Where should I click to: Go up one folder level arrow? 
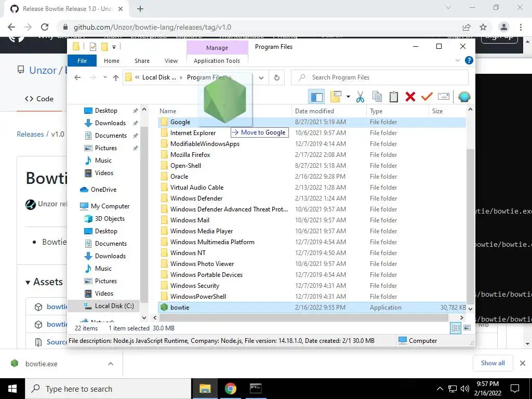pyautogui.click(x=116, y=78)
